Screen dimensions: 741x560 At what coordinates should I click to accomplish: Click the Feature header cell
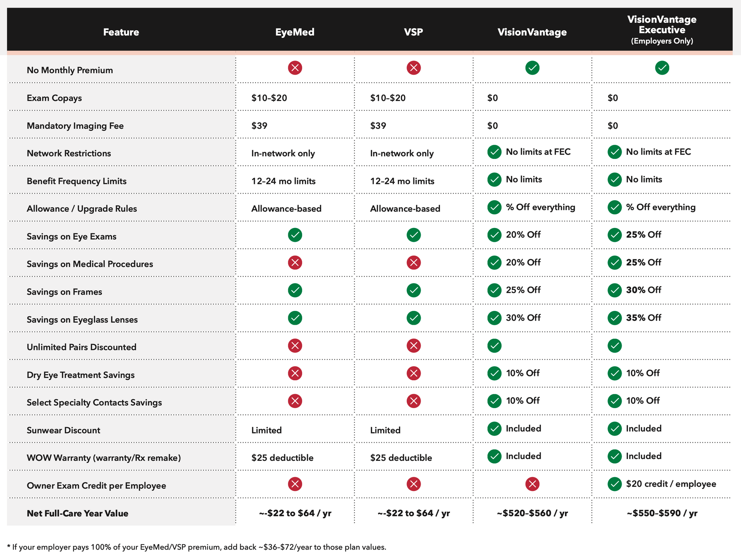(121, 32)
